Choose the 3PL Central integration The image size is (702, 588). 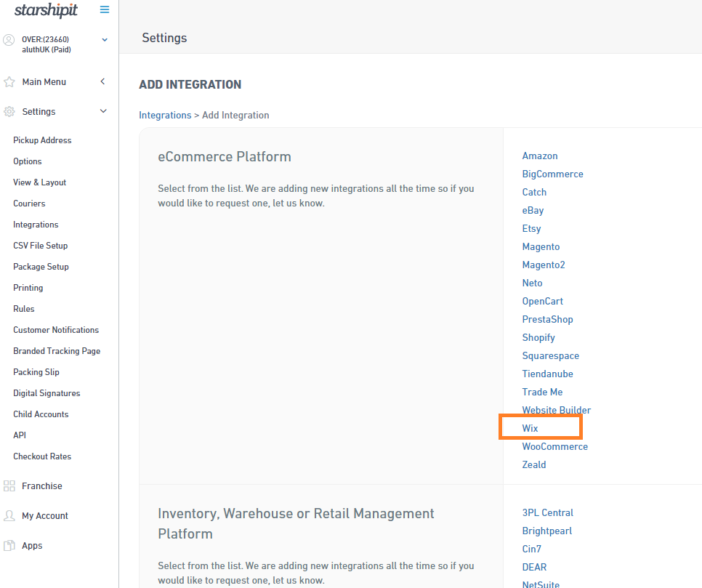point(547,512)
